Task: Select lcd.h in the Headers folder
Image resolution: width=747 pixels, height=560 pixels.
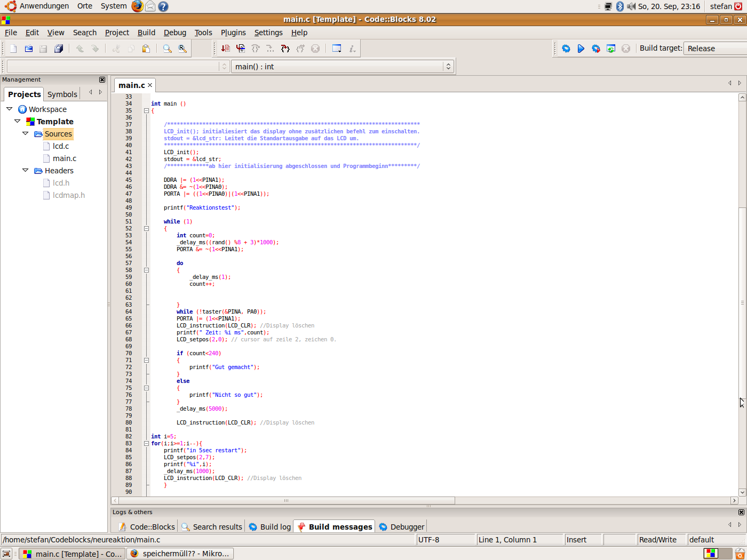Action: 61,183
